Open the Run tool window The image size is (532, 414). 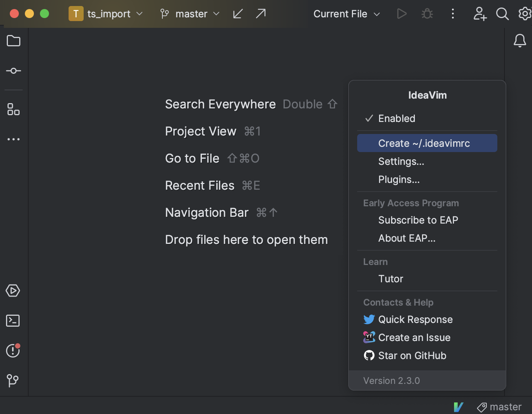pyautogui.click(x=13, y=290)
